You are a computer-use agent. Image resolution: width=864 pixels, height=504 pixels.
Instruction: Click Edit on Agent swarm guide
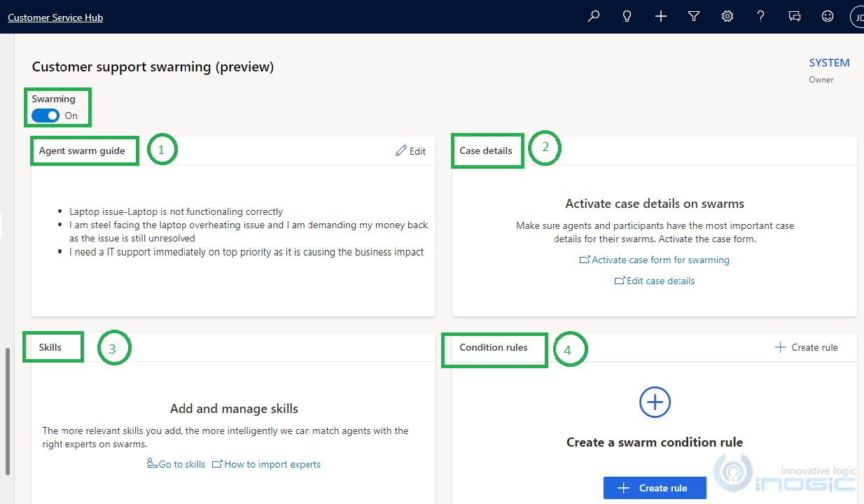pos(410,151)
